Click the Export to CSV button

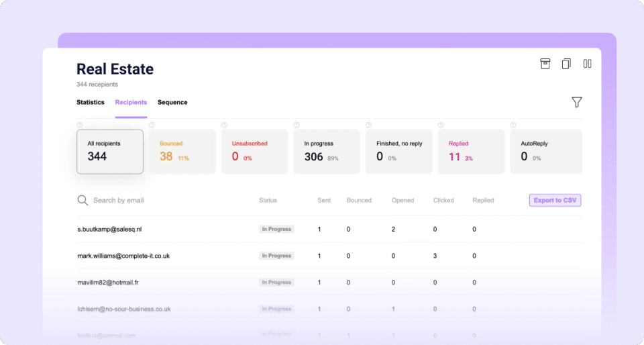pyautogui.click(x=555, y=200)
